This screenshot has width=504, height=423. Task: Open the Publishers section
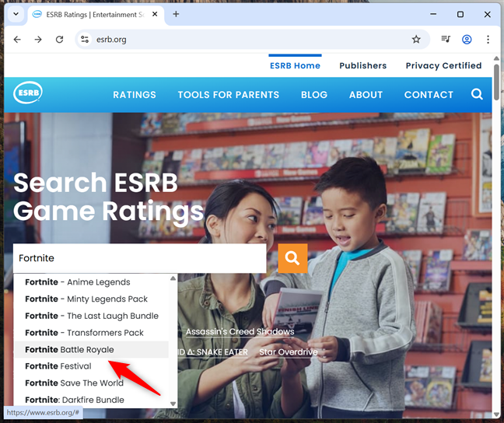point(363,65)
